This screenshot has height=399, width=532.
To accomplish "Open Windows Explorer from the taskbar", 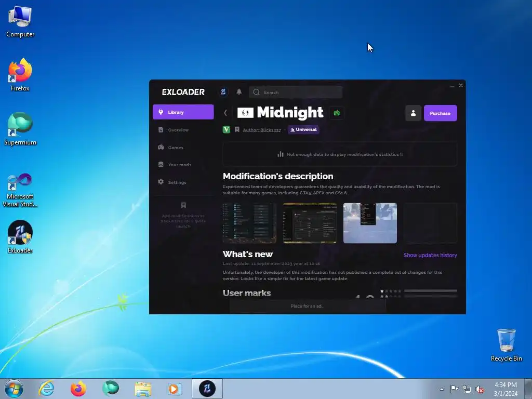I will (x=143, y=389).
